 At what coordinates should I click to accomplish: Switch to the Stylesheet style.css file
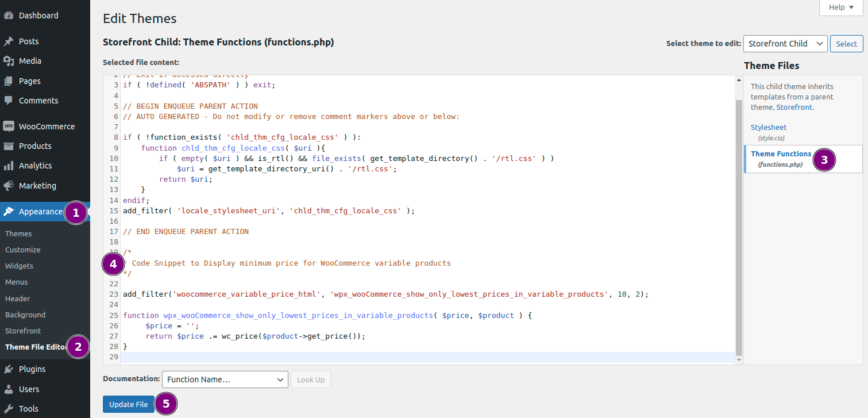click(x=768, y=127)
